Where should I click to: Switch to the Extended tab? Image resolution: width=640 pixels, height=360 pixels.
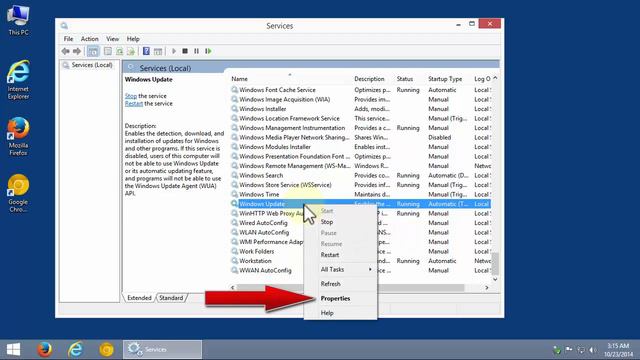click(x=139, y=298)
